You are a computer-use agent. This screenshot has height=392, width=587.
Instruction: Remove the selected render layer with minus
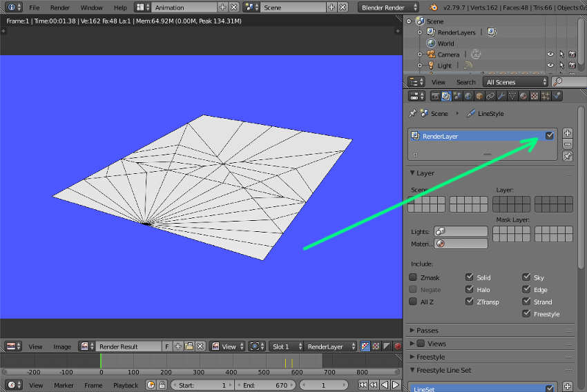(568, 144)
